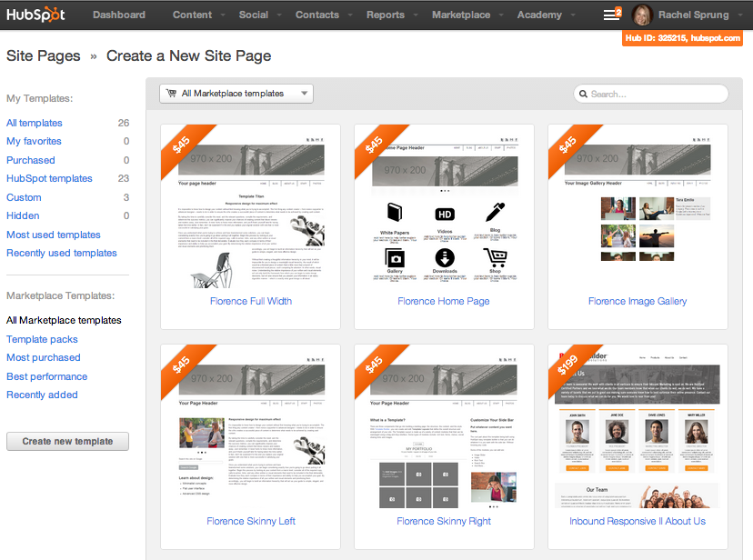Open the Academy menu
Image resolution: width=753 pixels, height=560 pixels.
pos(539,15)
